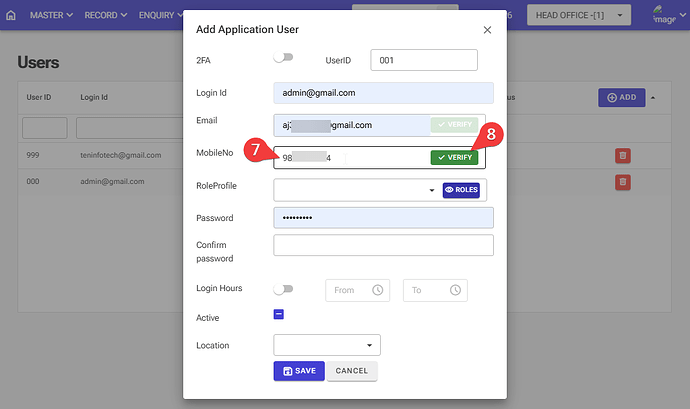
Task: Click the clock icon in From field
Action: (x=377, y=290)
